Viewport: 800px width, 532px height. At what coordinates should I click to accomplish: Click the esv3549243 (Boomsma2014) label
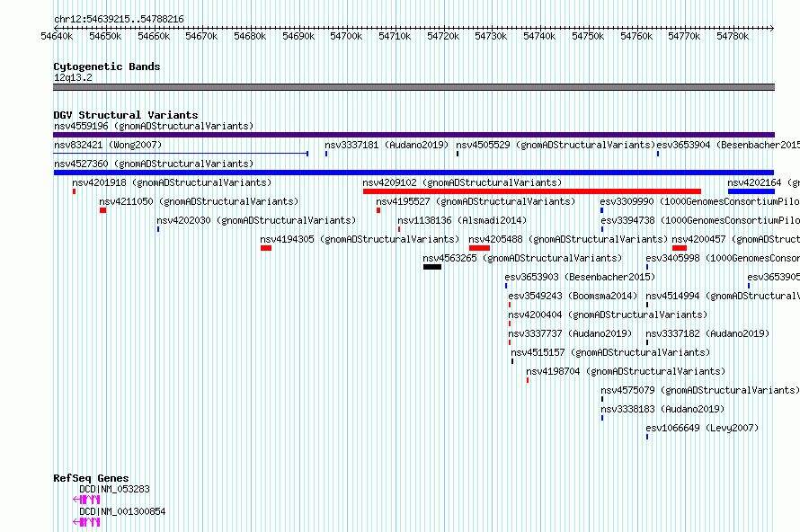573,296
